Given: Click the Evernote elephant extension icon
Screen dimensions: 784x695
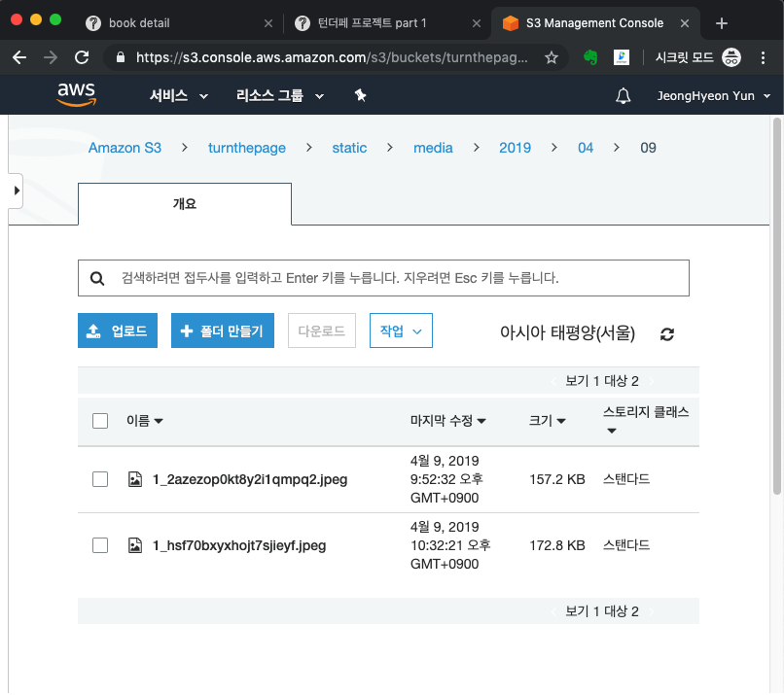Looking at the screenshot, I should pos(590,57).
